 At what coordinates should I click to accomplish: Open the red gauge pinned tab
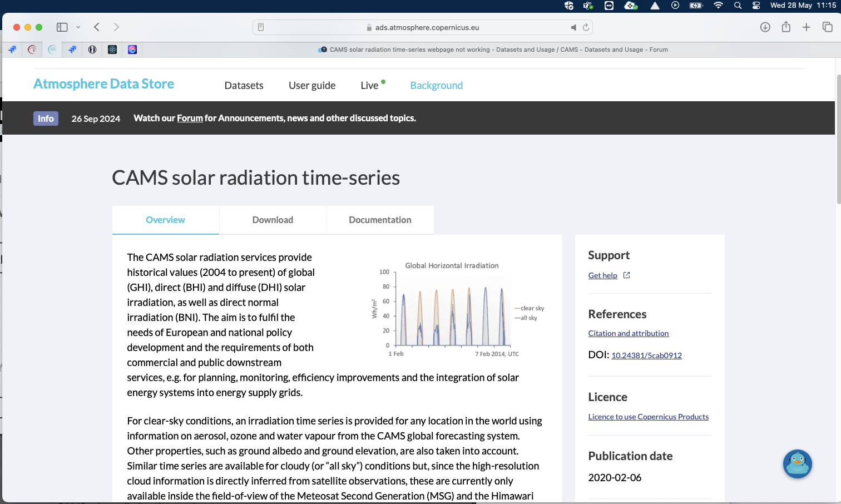tap(32, 50)
